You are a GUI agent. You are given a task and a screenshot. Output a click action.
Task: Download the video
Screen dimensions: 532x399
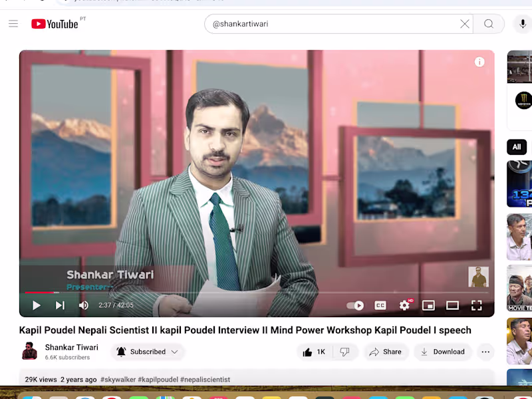(x=442, y=352)
